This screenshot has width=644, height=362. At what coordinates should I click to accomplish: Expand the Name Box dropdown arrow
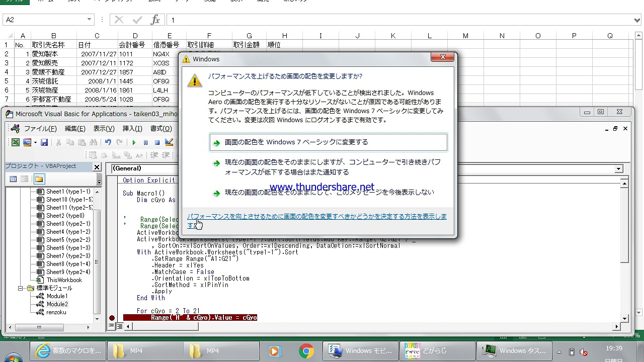coord(90,20)
